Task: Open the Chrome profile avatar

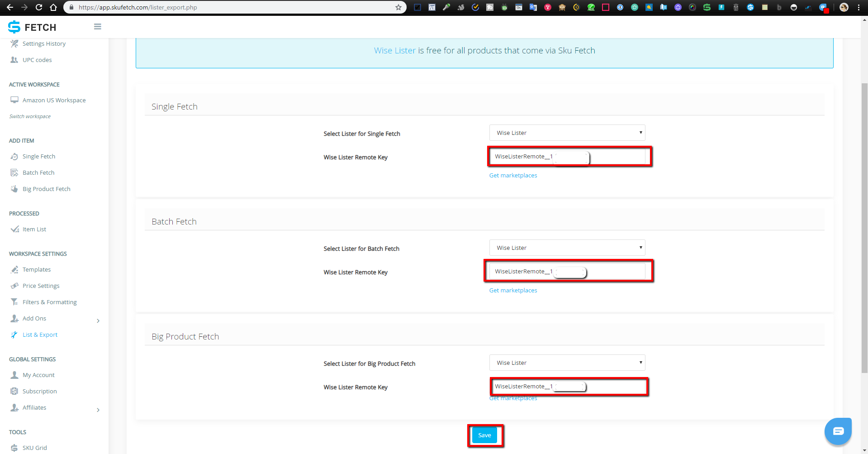Action: 844,7
